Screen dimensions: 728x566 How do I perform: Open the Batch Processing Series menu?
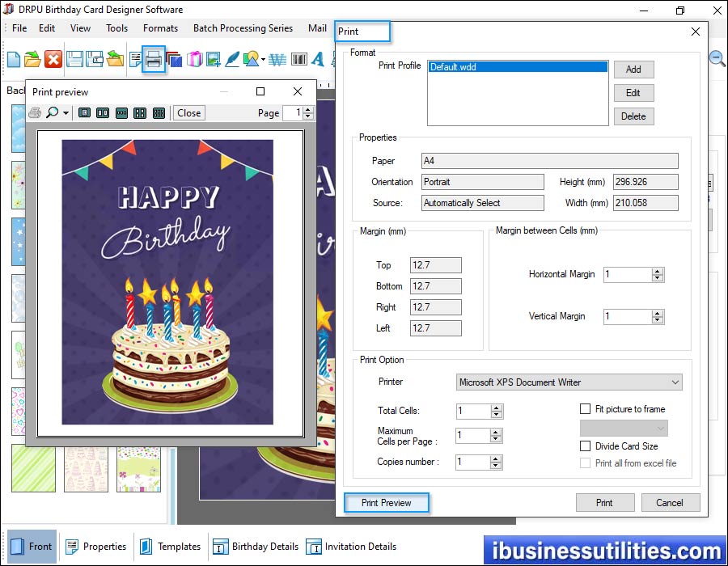click(x=243, y=28)
